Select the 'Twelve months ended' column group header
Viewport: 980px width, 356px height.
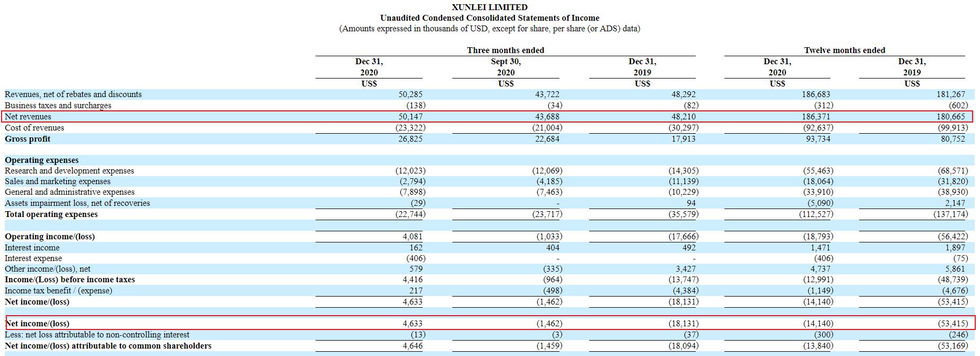845,50
